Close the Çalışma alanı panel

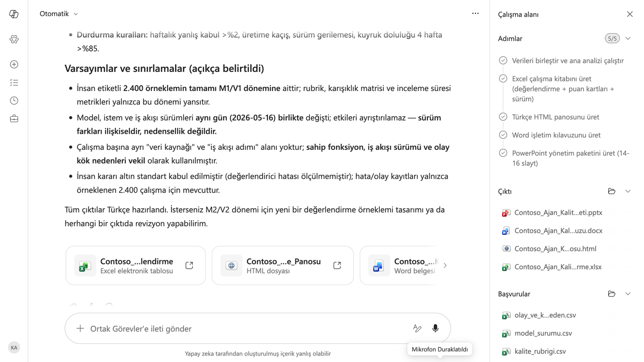[629, 14]
